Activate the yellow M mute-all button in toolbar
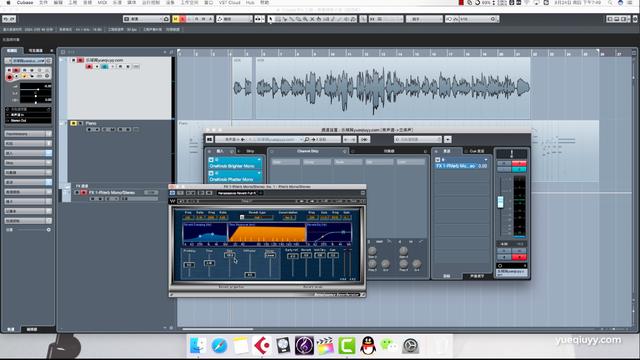Image resolution: width=640 pixels, height=360 pixels. click(x=176, y=19)
